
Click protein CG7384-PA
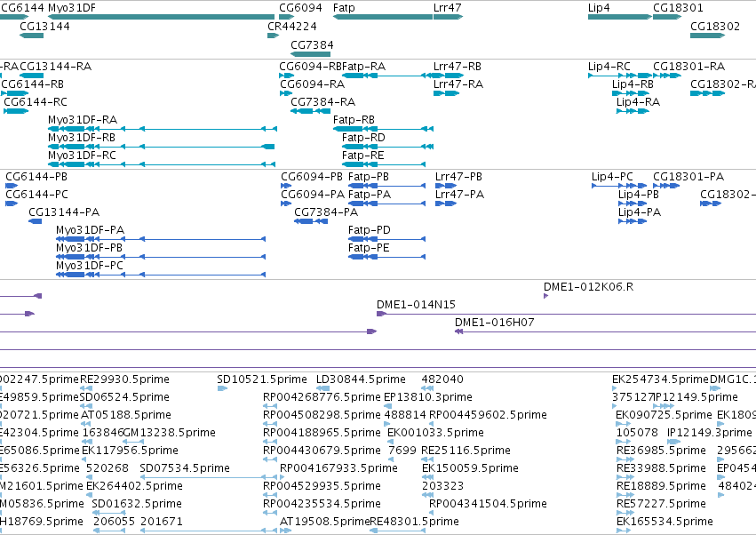(311, 221)
